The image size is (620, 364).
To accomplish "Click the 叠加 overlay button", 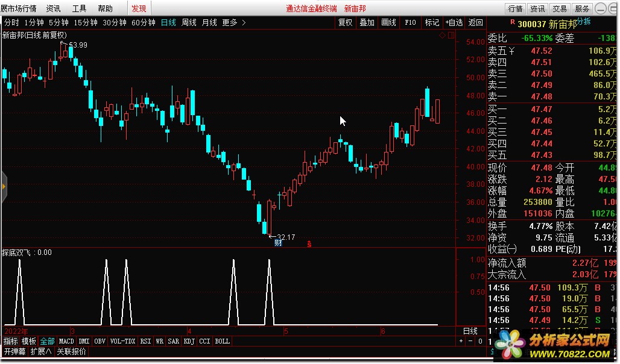I will click(367, 22).
